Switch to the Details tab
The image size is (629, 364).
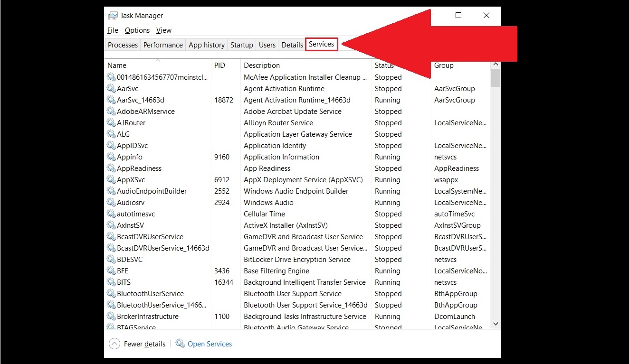click(292, 45)
